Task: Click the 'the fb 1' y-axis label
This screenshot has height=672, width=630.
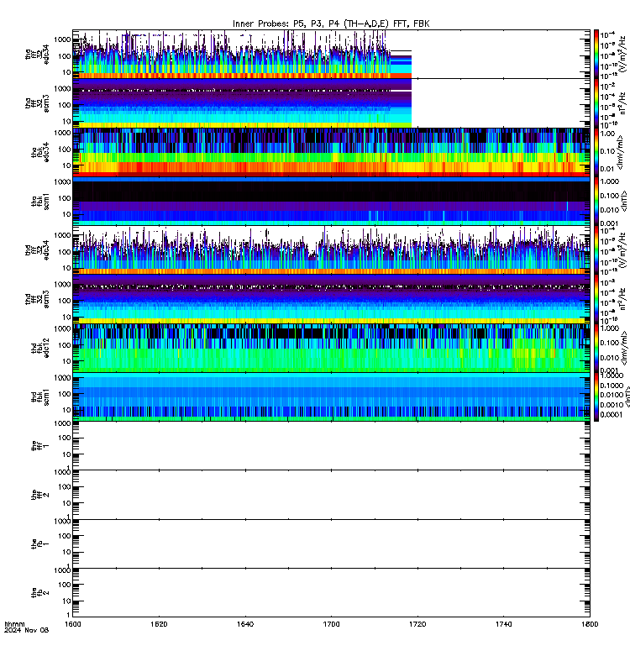Action: pyautogui.click(x=40, y=543)
